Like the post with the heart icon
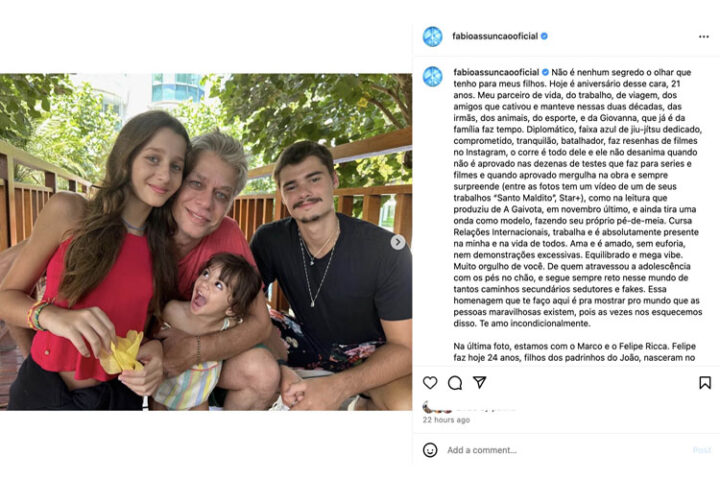 pos(430,383)
